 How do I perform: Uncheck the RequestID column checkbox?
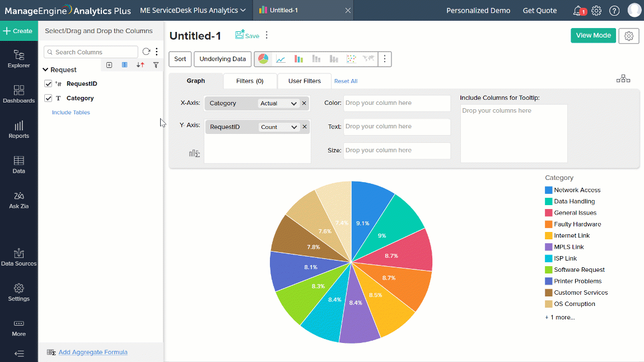click(48, 84)
